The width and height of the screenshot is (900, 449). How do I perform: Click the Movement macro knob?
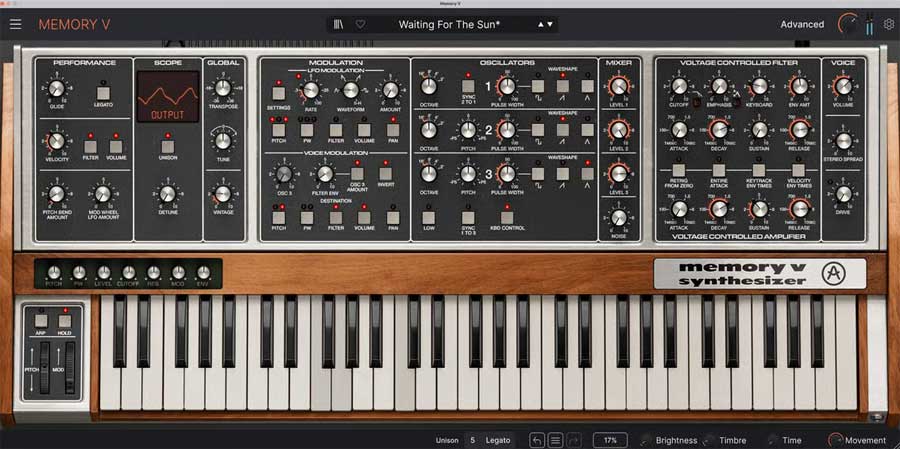(x=836, y=440)
